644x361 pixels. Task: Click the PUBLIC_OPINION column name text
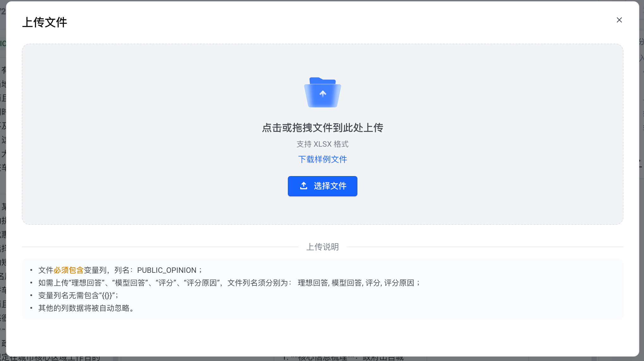pyautogui.click(x=167, y=270)
